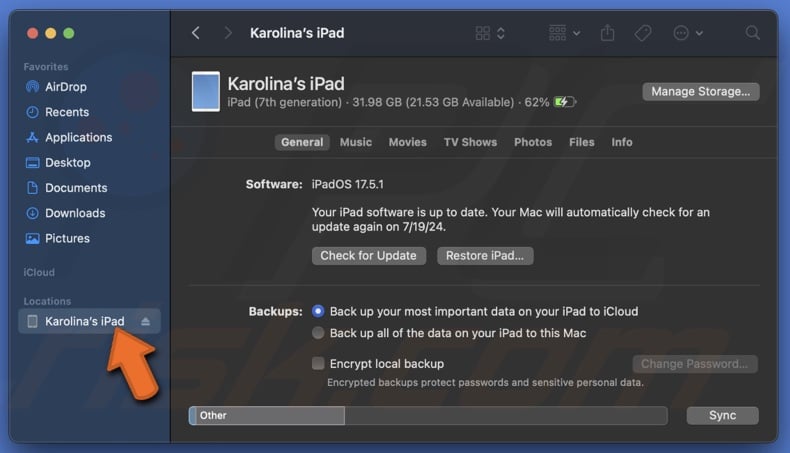790x453 pixels.
Task: Click the iCloud sidebar heading
Action: point(39,272)
